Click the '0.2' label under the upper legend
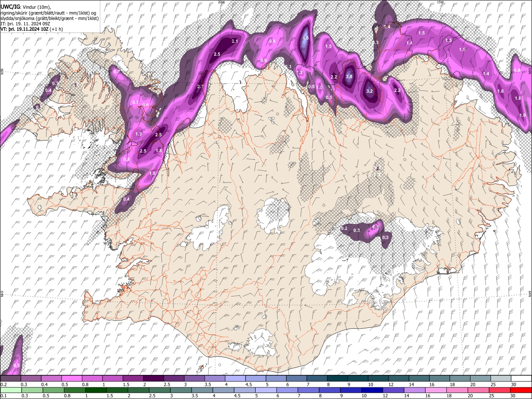 tap(3, 384)
